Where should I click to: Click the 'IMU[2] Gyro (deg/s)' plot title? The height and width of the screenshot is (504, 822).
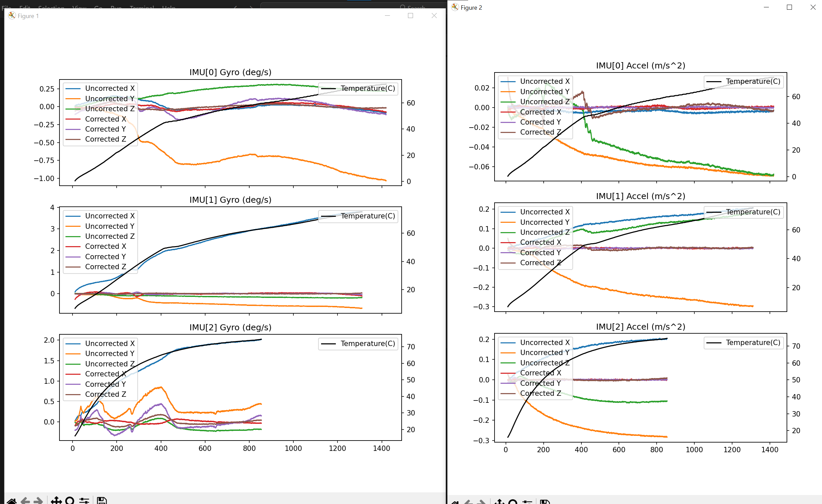click(230, 327)
